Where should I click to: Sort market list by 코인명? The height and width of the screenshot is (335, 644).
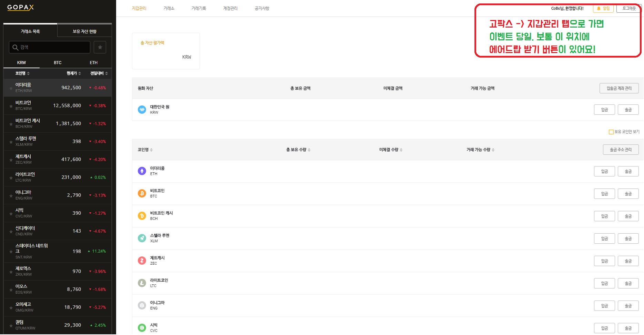(x=22, y=73)
